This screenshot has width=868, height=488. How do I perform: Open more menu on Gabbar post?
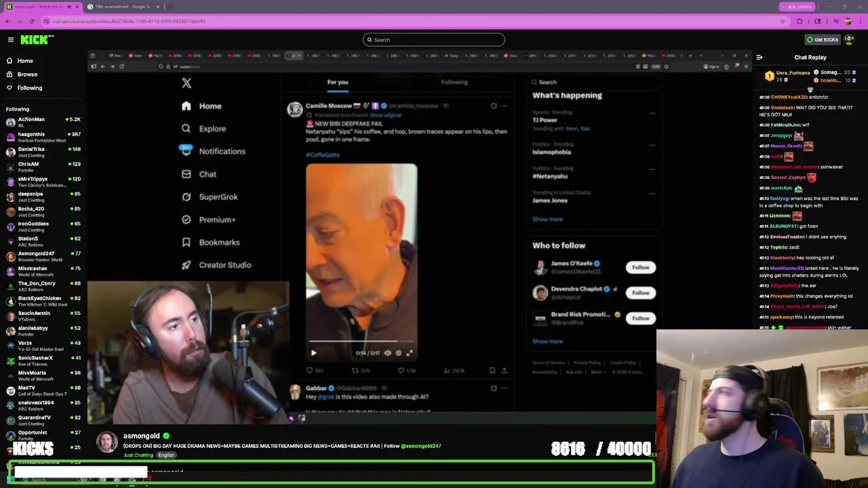coord(504,388)
